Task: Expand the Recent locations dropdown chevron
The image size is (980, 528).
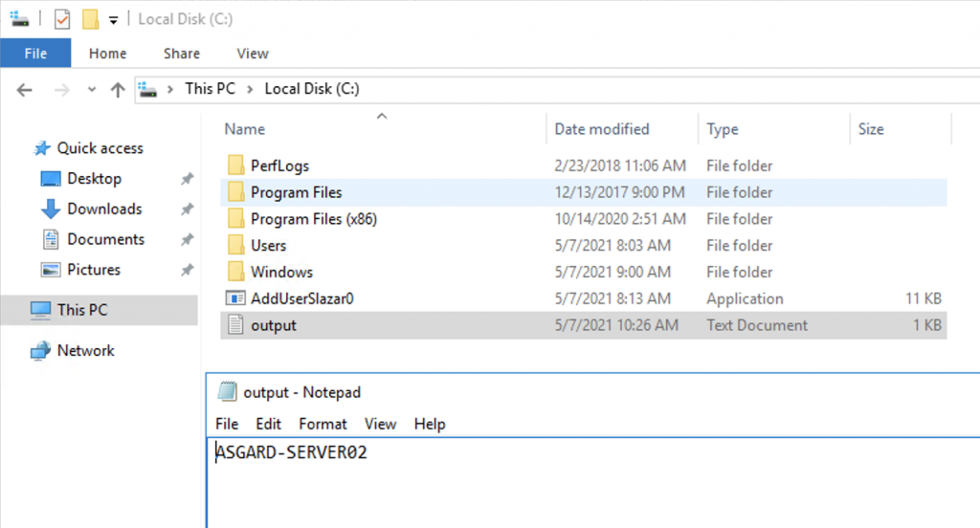Action: click(x=92, y=89)
